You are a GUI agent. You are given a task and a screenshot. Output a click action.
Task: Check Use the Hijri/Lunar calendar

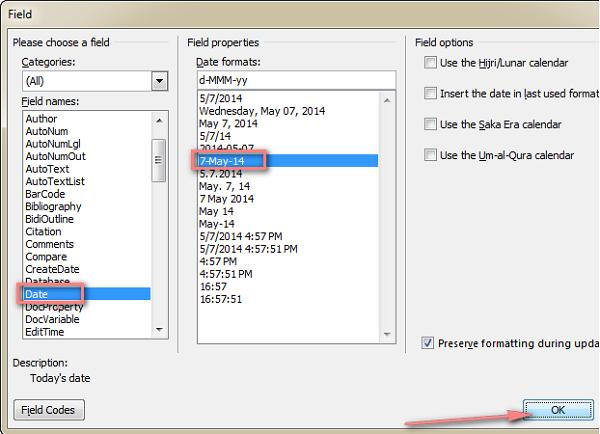pyautogui.click(x=430, y=62)
